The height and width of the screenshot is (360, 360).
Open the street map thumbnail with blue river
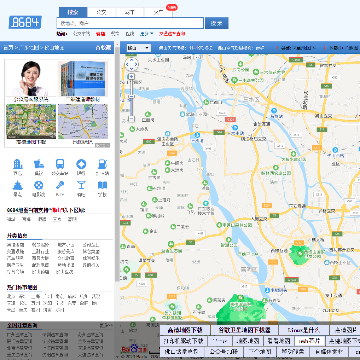83,121
